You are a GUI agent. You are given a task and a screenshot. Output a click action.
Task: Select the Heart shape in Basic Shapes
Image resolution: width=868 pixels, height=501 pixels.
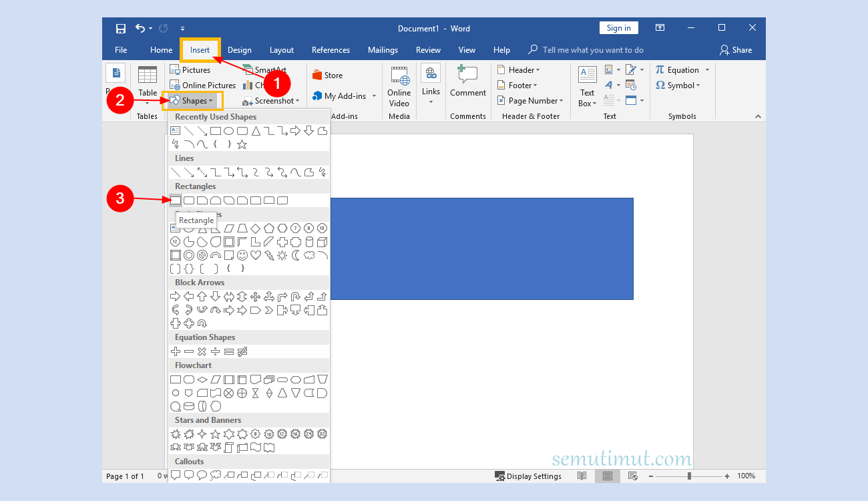[x=256, y=255]
